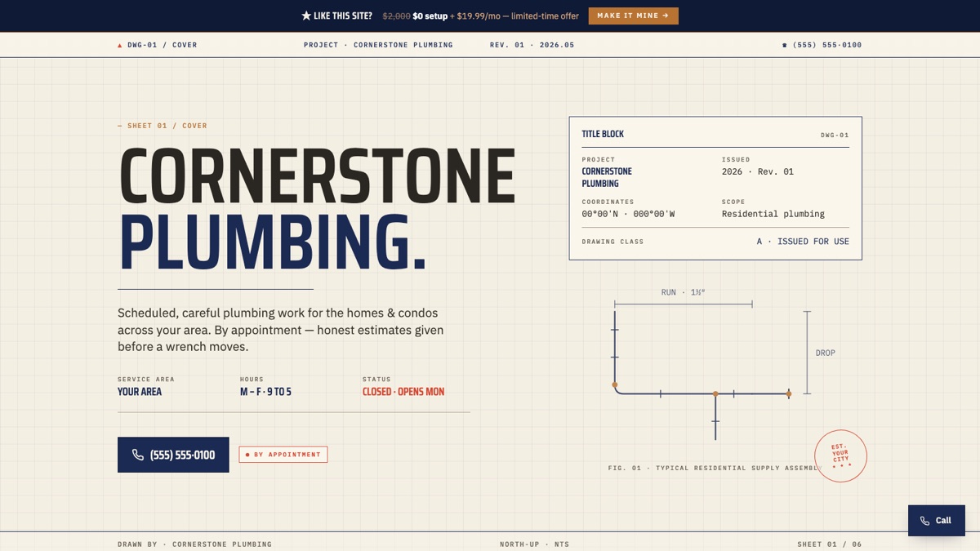Click A · ISSUED FOR USE drawing class
This screenshot has height=551, width=980.
click(x=803, y=242)
